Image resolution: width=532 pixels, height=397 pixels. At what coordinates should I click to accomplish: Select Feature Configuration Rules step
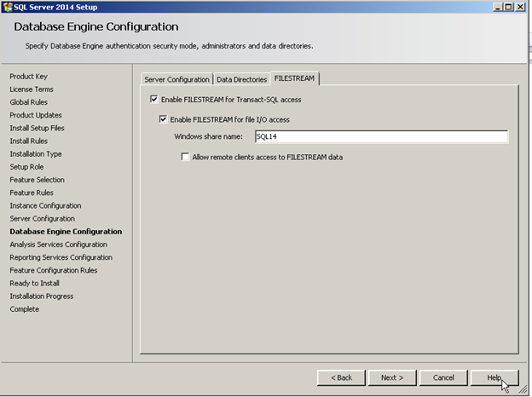click(54, 270)
